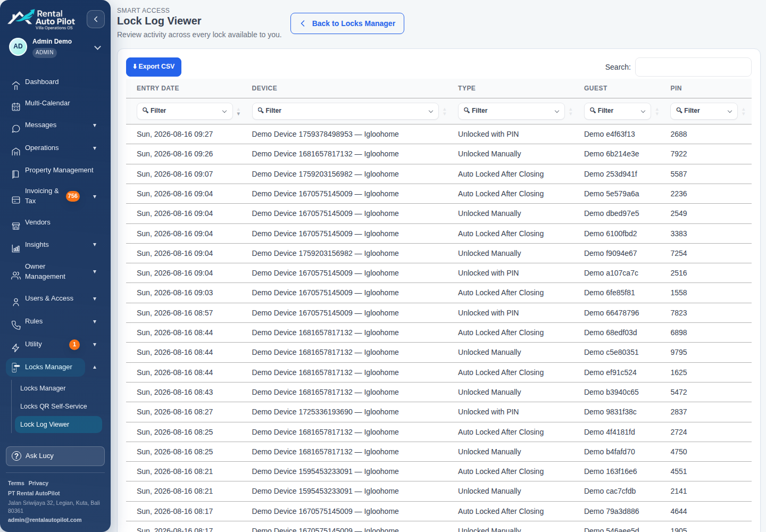Click the DEVICE column header
Viewport: 766px width, 532px height.
264,88
